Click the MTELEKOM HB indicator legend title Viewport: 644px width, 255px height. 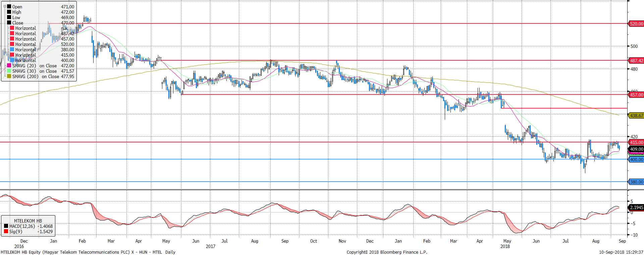point(28,221)
